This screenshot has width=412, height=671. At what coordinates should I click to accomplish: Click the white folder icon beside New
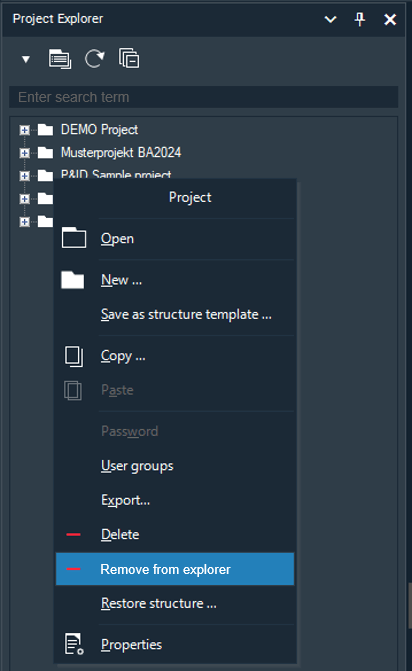73,280
